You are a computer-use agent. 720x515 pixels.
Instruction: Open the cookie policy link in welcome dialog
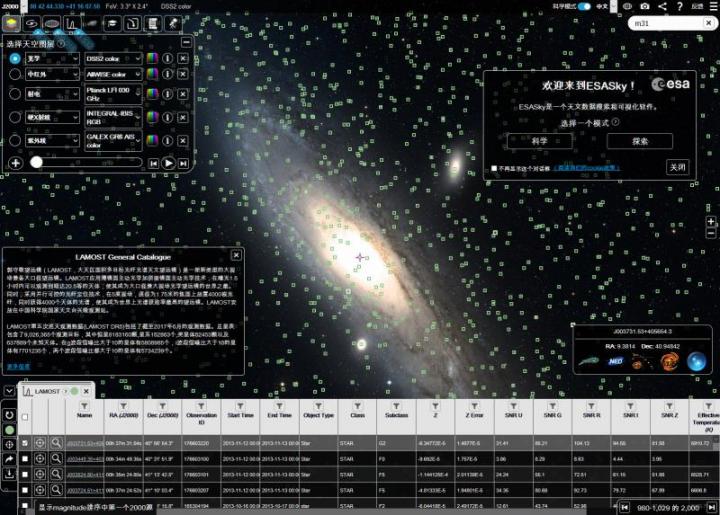(587, 168)
